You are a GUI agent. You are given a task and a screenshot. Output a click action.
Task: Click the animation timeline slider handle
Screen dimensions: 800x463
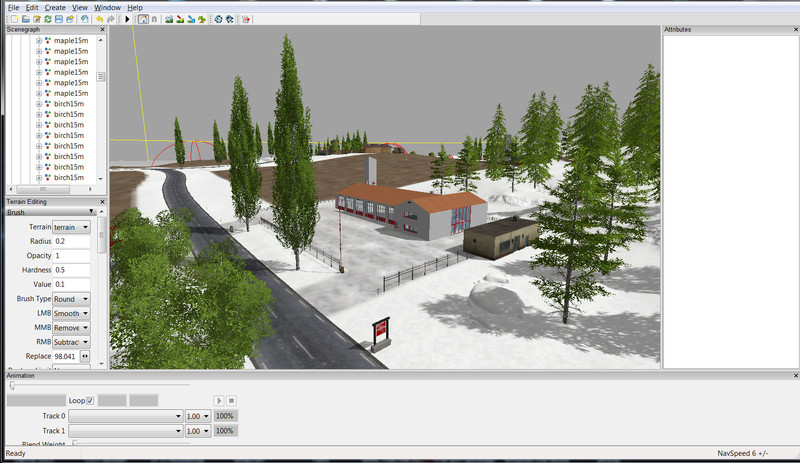coord(12,385)
